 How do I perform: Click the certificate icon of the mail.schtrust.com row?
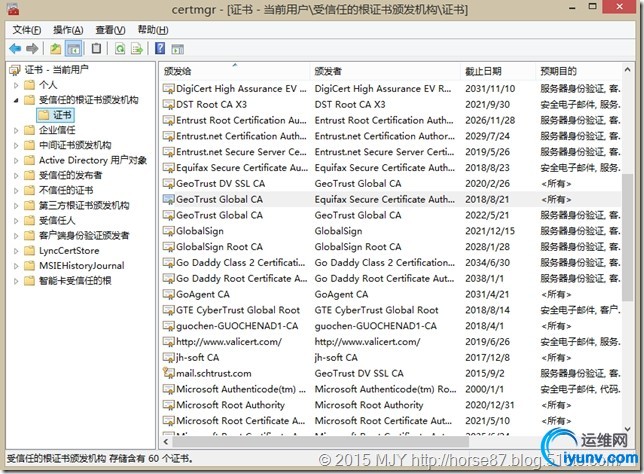coord(168,373)
